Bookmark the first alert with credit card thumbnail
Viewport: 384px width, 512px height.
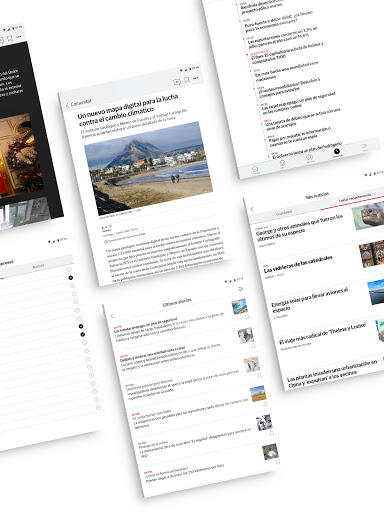pos(247,317)
